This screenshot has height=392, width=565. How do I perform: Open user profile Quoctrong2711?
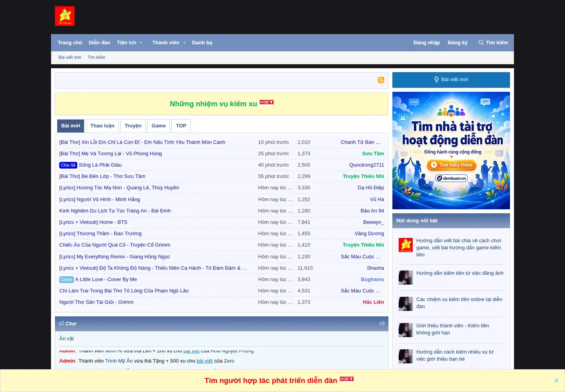point(366,165)
